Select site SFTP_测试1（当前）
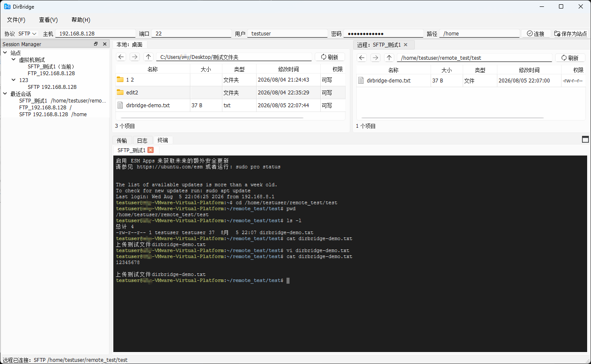Viewport: 591px width, 364px height. (51, 67)
